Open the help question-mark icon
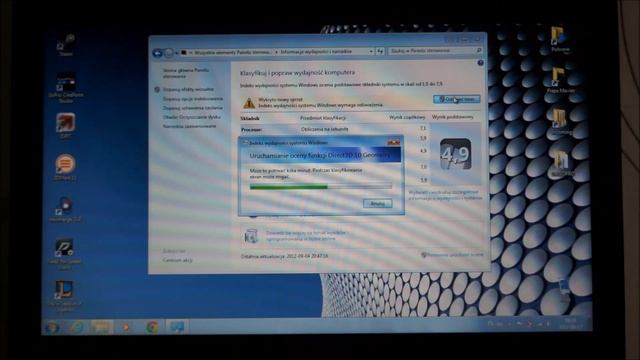Image resolution: width=640 pixels, height=360 pixels. 480,63
